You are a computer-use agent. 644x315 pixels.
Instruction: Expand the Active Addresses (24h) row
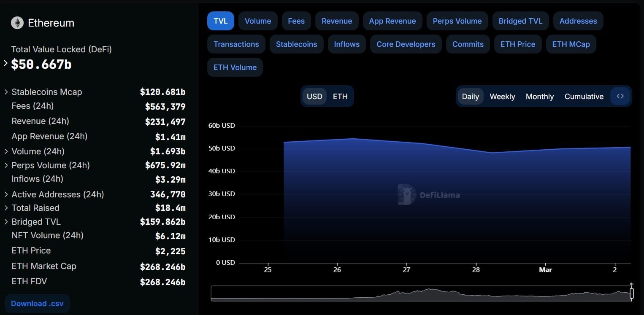click(6, 194)
